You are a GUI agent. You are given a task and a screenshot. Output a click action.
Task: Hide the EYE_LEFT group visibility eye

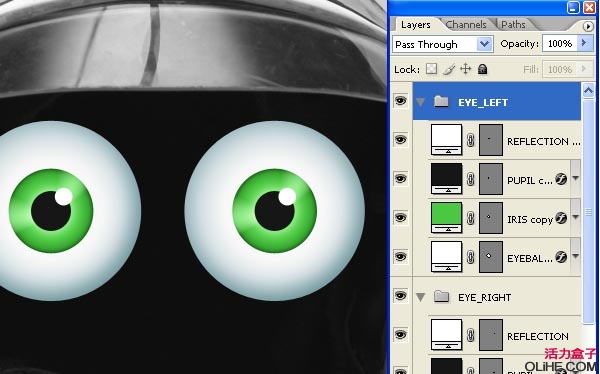coord(401,101)
